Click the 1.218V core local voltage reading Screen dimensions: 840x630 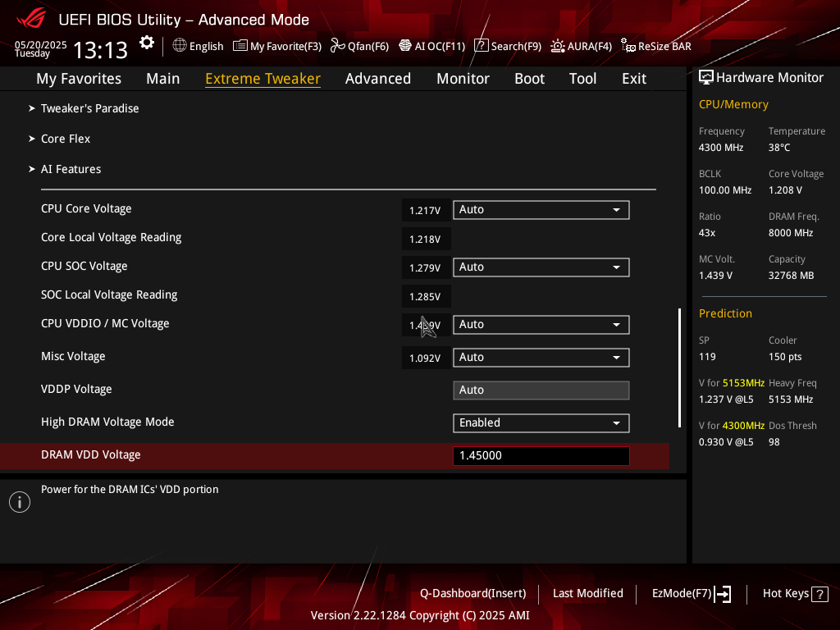click(x=426, y=240)
